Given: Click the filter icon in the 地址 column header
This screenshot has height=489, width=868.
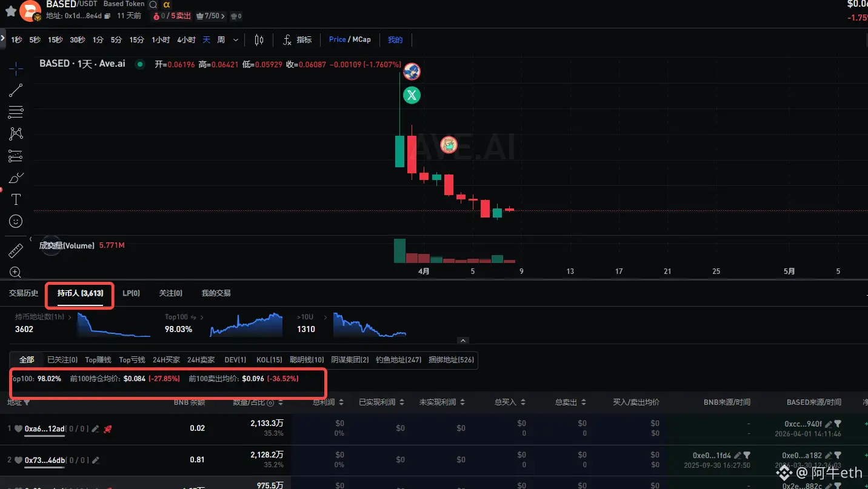Looking at the screenshot, I should point(27,402).
